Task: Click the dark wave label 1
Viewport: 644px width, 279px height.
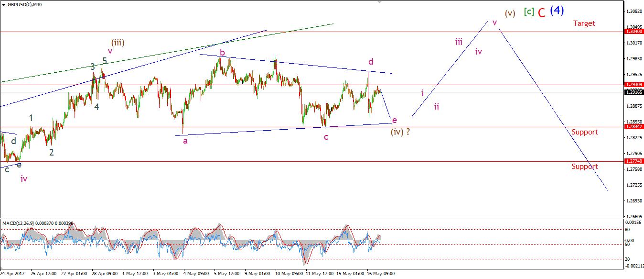Action: [31, 118]
